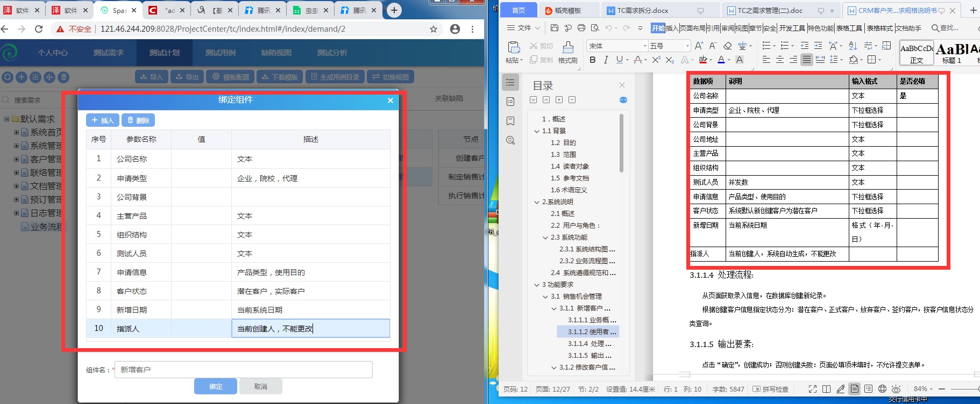The height and width of the screenshot is (404, 980).
Task: Center-align the paragraph text
Action: coord(780,60)
